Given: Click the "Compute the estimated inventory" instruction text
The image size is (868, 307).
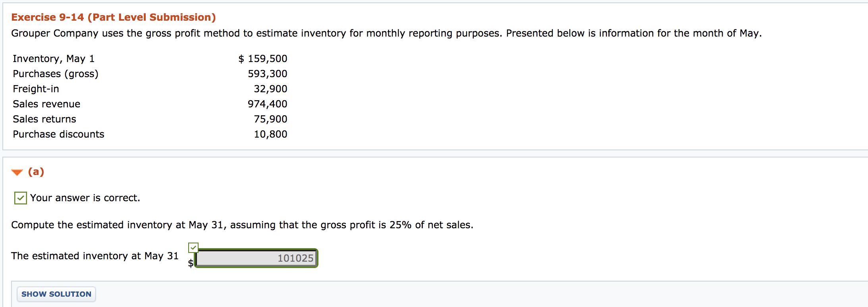Looking at the screenshot, I should 241,225.
